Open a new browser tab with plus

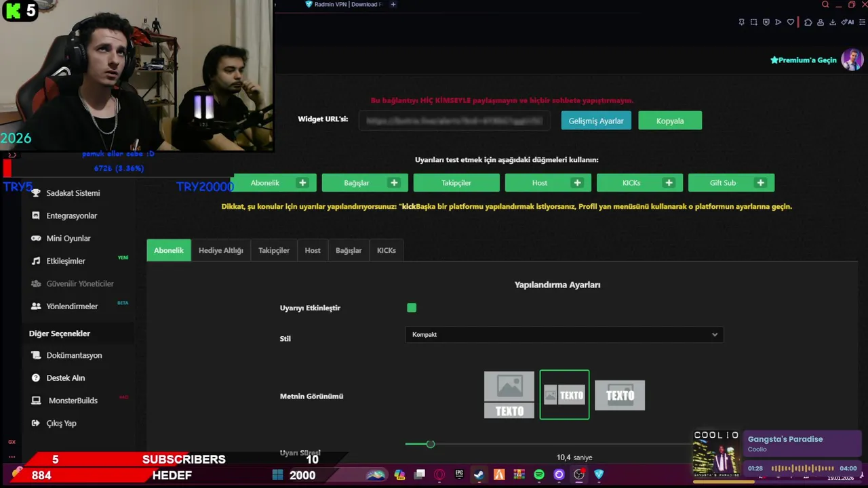[x=393, y=5]
